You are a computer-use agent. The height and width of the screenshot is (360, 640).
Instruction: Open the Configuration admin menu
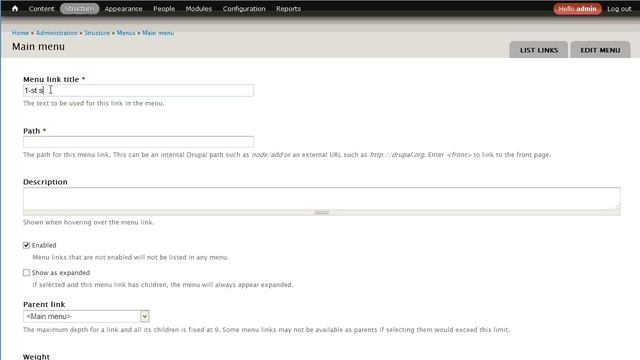pos(244,9)
